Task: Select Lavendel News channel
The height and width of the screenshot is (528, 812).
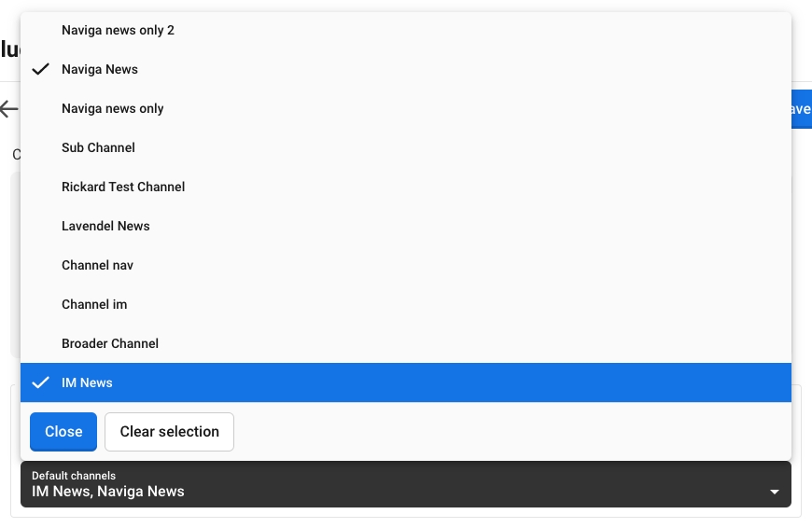Action: [105, 226]
